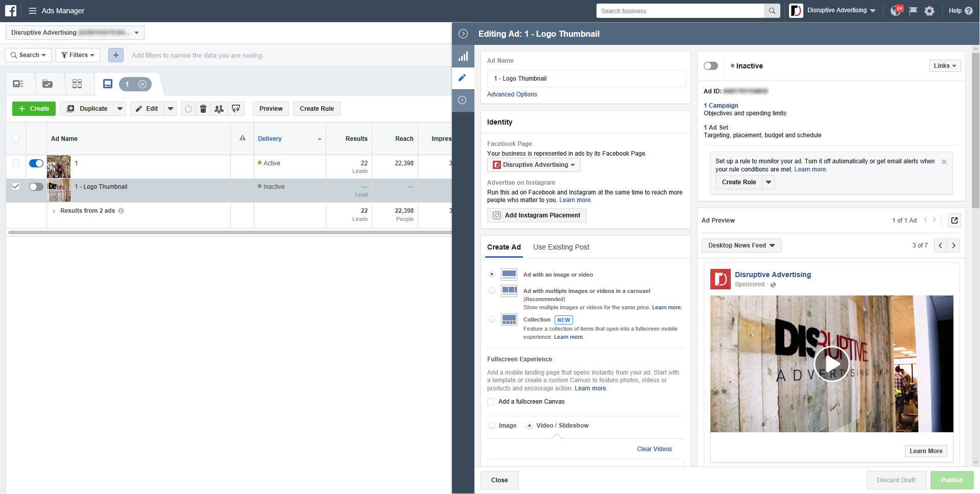This screenshot has width=980, height=494.
Task: Click the refresh/revert icon in toolbar
Action: pyautogui.click(x=188, y=109)
